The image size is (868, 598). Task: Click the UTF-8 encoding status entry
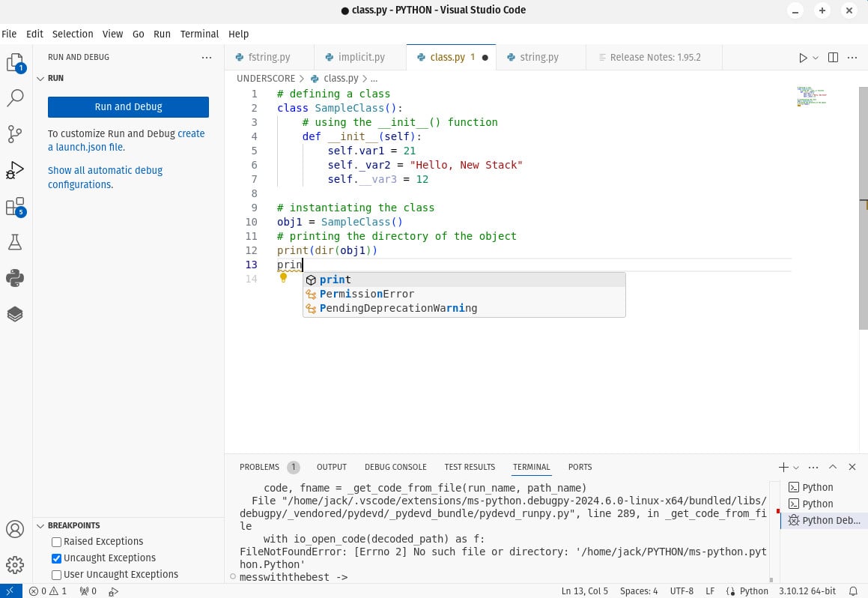[x=682, y=591]
